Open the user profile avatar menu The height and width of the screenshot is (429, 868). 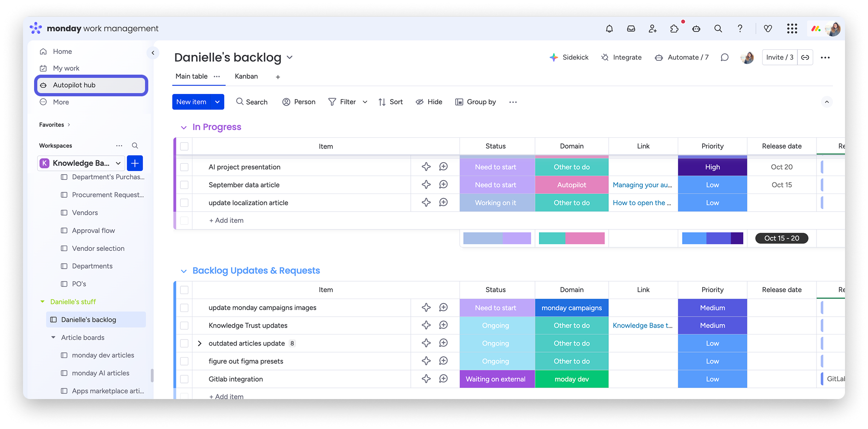click(x=833, y=29)
